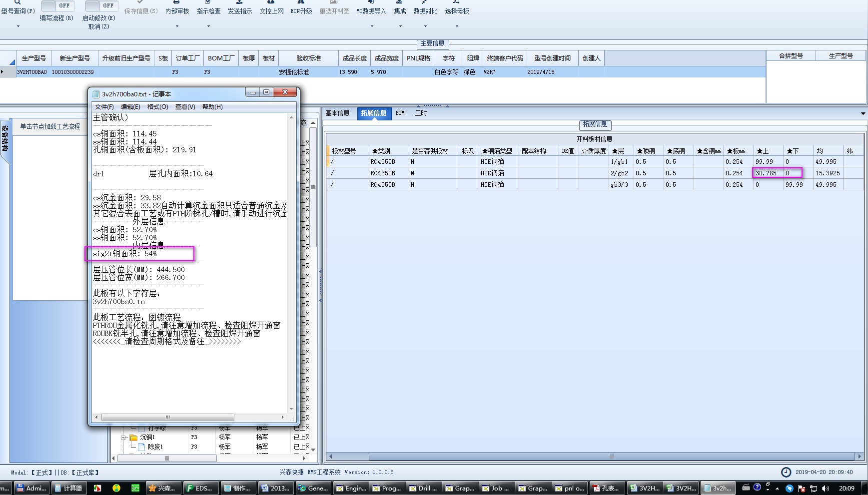Collapse the 沉铜1 tree node
This screenshot has height=495, width=868.
123,438
